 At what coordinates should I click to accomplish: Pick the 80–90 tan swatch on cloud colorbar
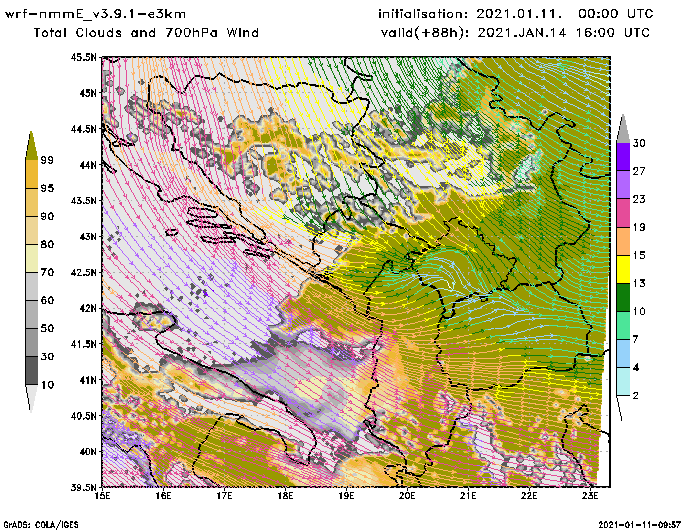(x=31, y=230)
